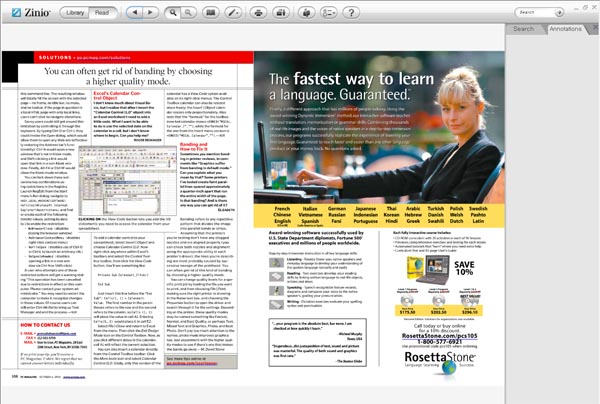Open the e-mail link under How to Contact Us

point(56,334)
